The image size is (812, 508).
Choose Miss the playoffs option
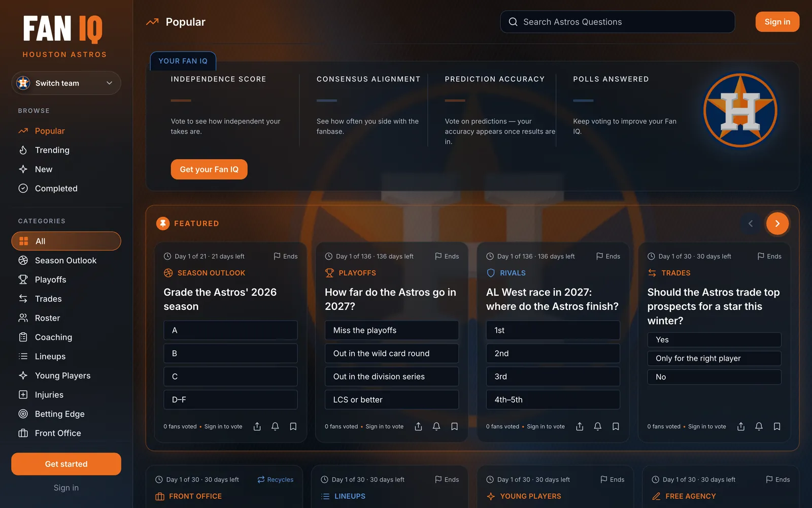[392, 330]
